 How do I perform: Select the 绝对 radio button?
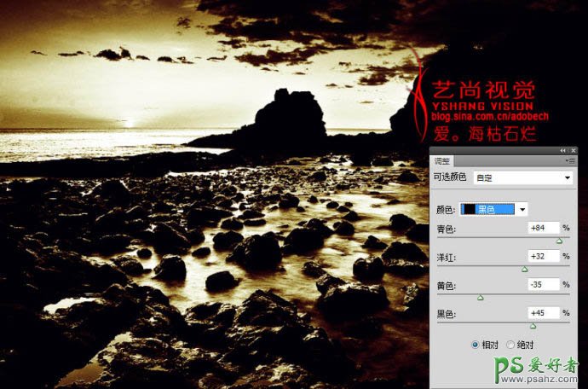(x=511, y=345)
